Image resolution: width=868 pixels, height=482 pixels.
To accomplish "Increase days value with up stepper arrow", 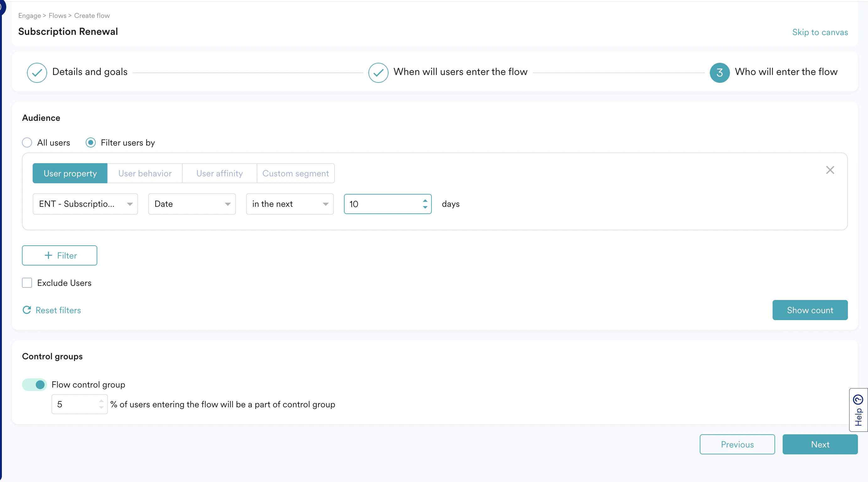I will pos(425,201).
